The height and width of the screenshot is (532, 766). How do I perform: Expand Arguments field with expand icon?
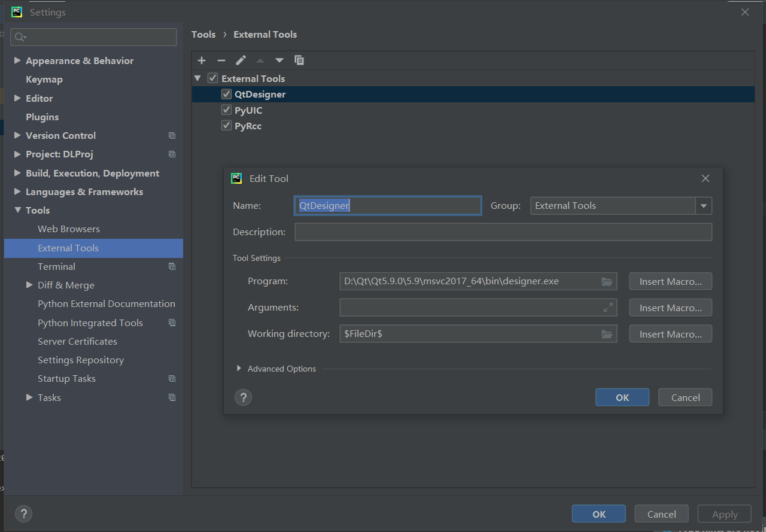[607, 307]
